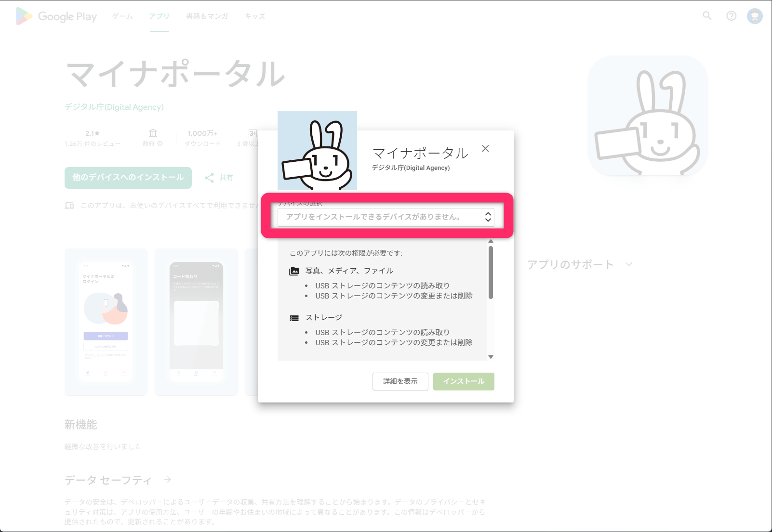This screenshot has width=772, height=532.
Task: Close the install dialog with X
Action: click(485, 148)
